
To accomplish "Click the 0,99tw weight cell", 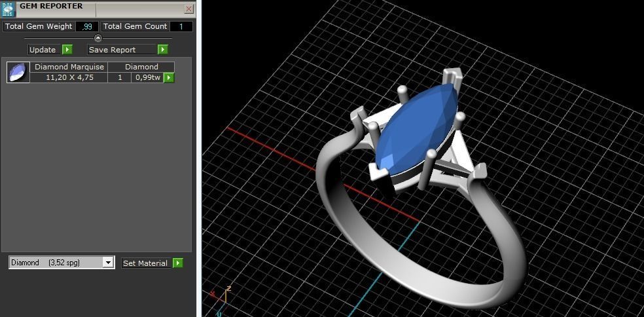I will tap(147, 78).
